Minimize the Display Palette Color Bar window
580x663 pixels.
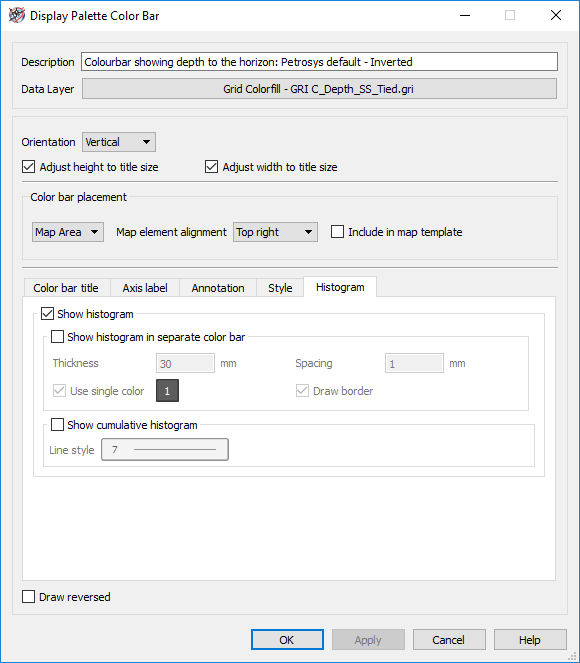[x=465, y=15]
